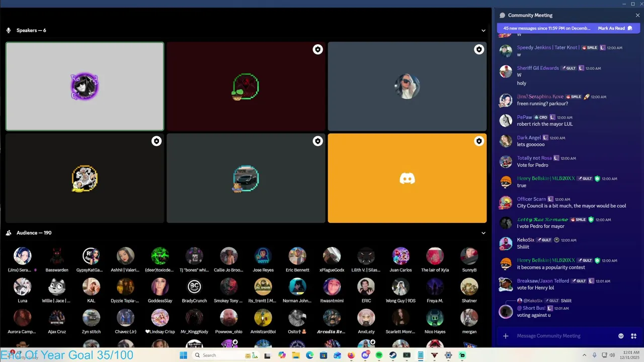This screenshot has width=644, height=362.
Task: Click the badge on the yellow-ring avatar tile
Action: 156,141
